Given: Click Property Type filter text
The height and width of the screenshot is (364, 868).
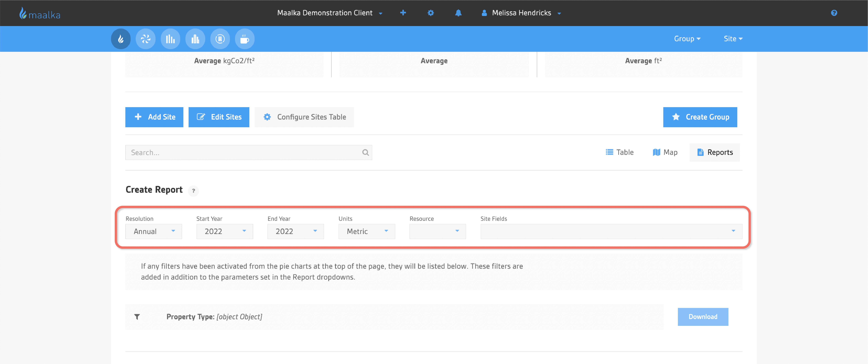Looking at the screenshot, I should pos(214,317).
